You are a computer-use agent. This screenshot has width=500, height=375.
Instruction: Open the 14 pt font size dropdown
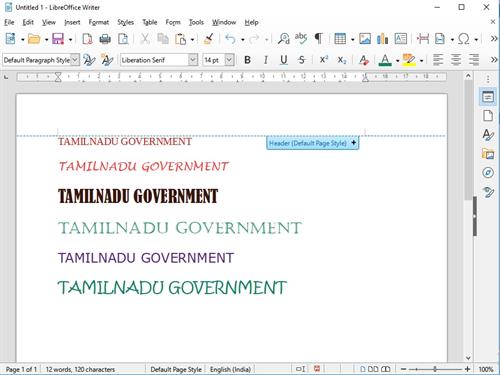point(229,60)
